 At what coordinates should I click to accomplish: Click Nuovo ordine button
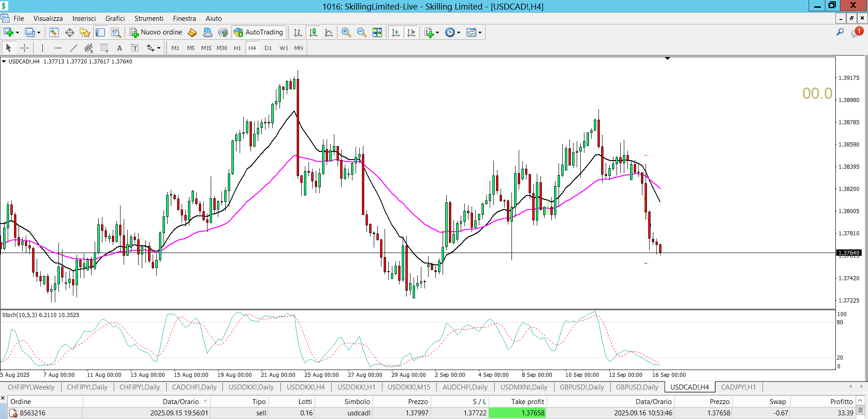(x=156, y=32)
